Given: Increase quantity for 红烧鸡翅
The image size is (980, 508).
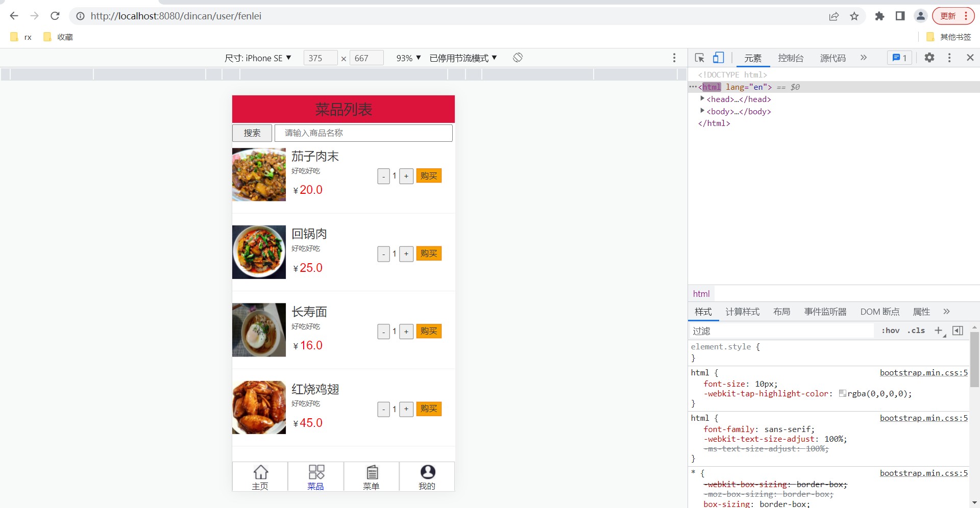Looking at the screenshot, I should tap(406, 409).
